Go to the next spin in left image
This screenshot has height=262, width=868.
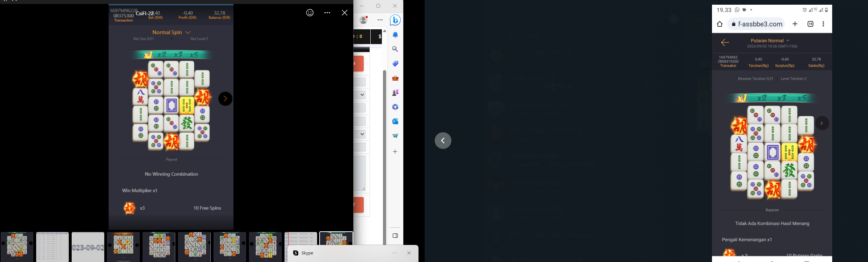225,99
